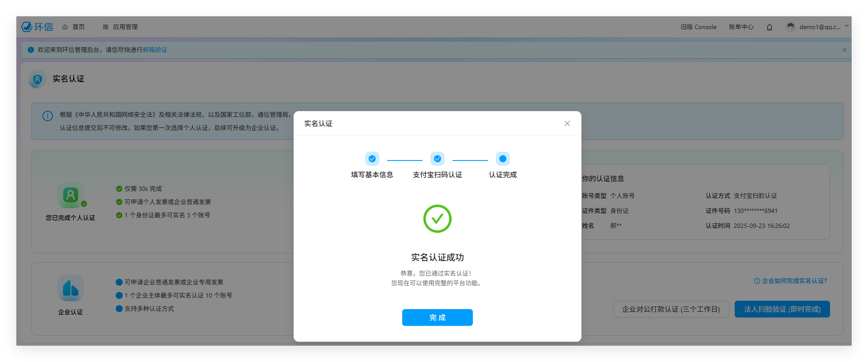Go to 首页 in top navigation
The height and width of the screenshot is (362, 868).
point(74,27)
